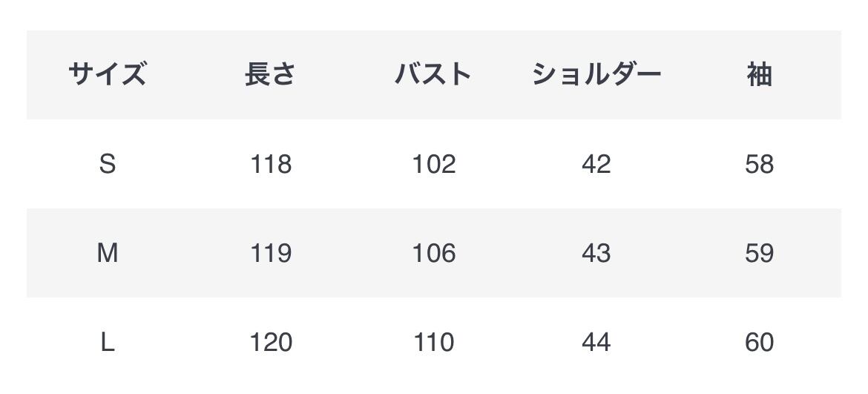The image size is (868, 394).
Task: Select the S size cell
Action: (x=108, y=164)
